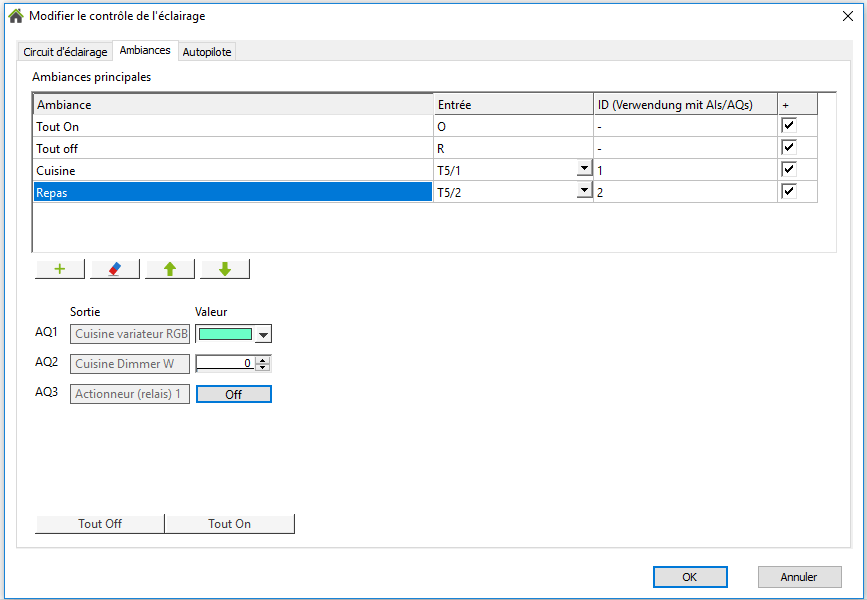Viewport: 867px width, 600px height.
Task: Click the green plus add ambiance button
Action: click(x=59, y=269)
